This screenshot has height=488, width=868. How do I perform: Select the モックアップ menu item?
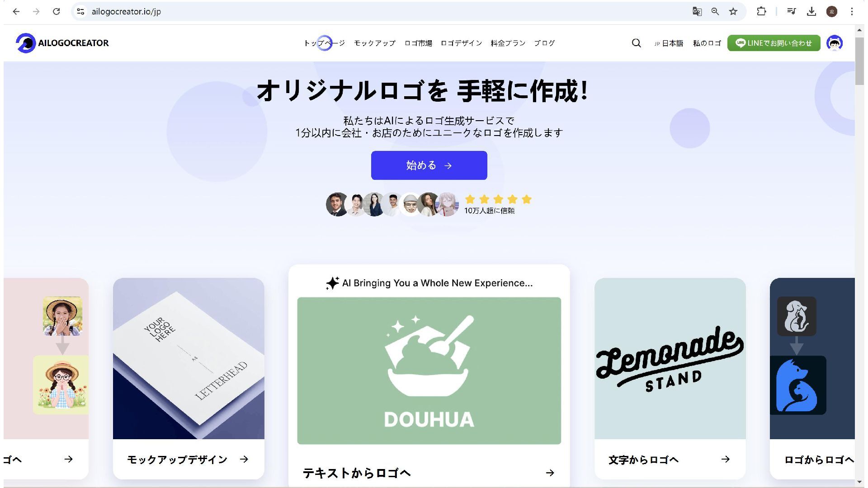374,43
